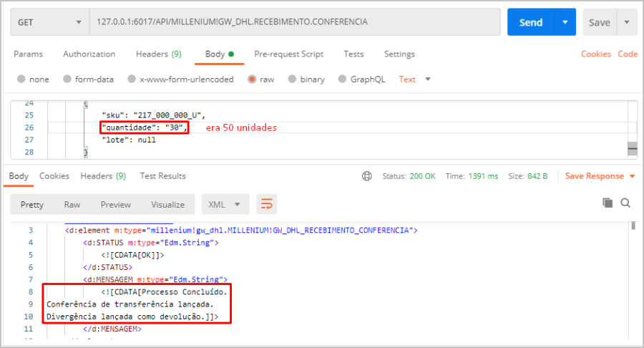Open the Send button dropdown arrow
Viewport: 644px width, 348px height.
(565, 22)
